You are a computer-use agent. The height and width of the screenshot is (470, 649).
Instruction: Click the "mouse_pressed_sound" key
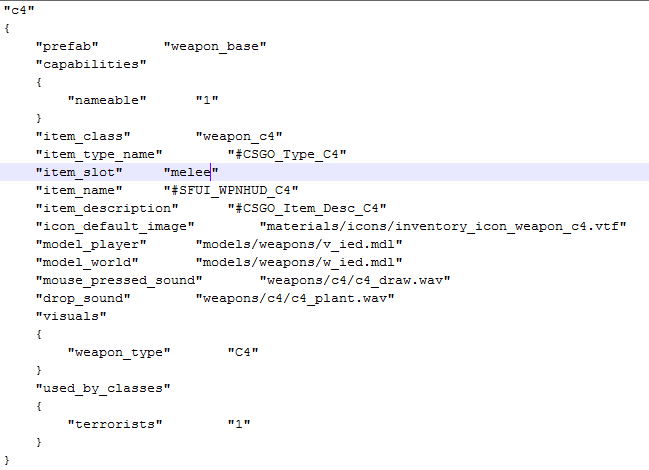(119, 281)
